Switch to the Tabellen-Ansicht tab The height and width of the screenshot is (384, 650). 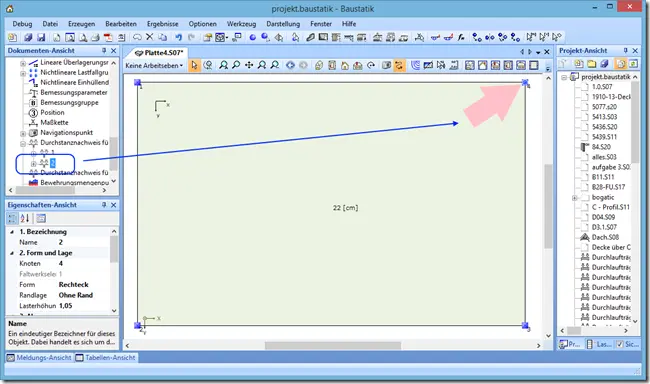pos(106,357)
